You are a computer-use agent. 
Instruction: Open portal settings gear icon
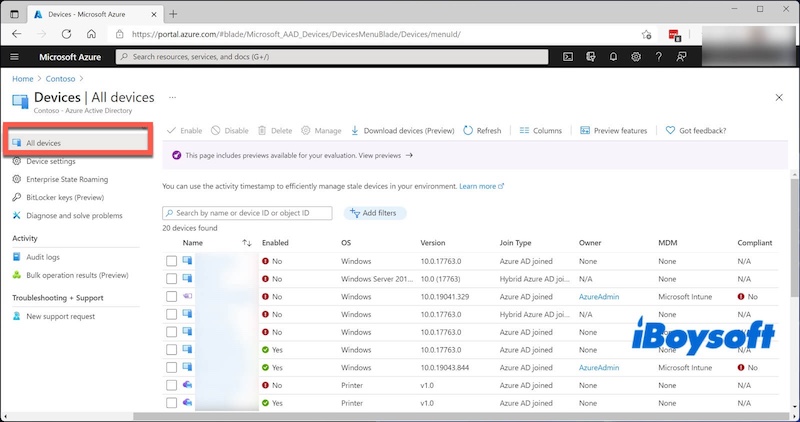pos(636,57)
